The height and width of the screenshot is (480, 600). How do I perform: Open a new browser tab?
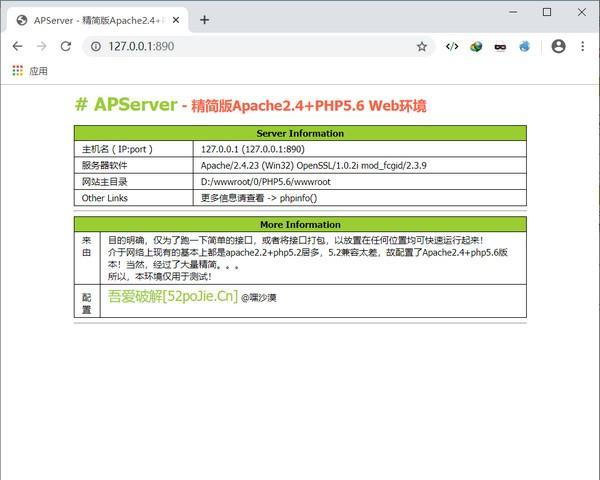click(x=205, y=20)
